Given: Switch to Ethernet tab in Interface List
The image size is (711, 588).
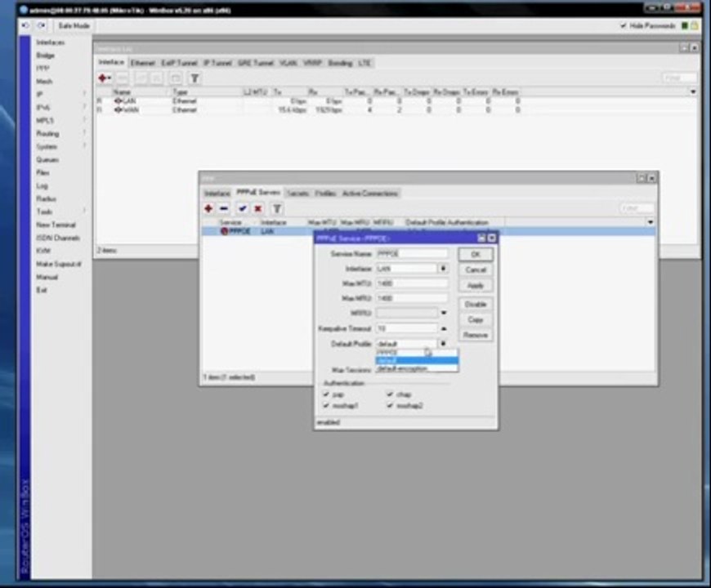Looking at the screenshot, I should (142, 63).
